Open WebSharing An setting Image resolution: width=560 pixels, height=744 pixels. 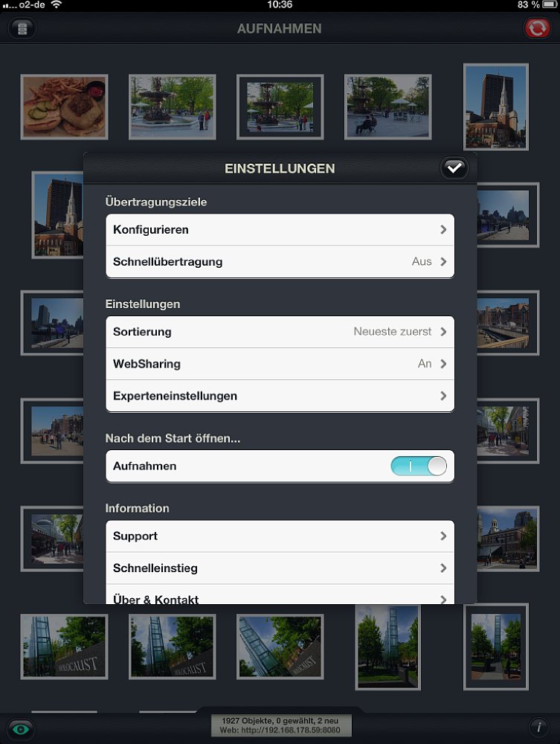coord(280,364)
